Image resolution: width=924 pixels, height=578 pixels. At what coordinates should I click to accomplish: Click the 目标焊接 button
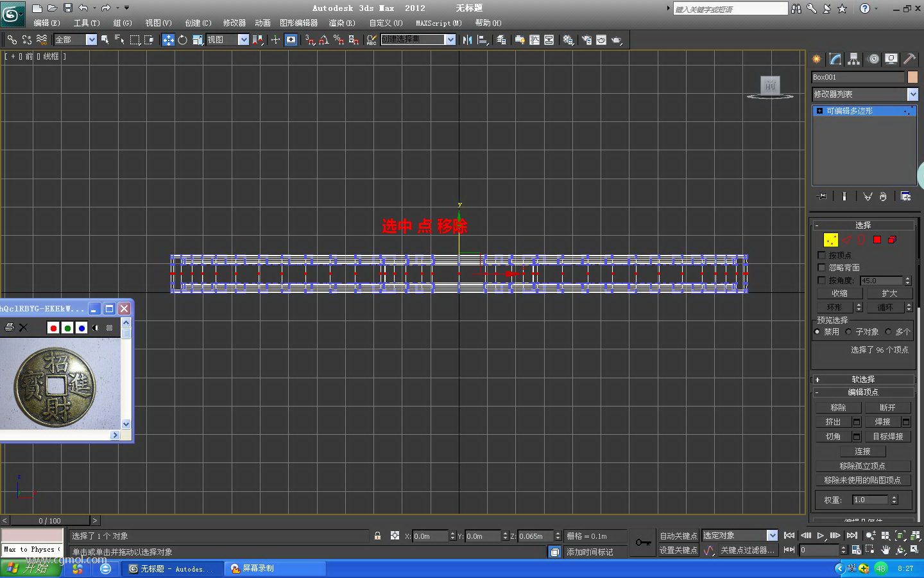click(x=887, y=437)
